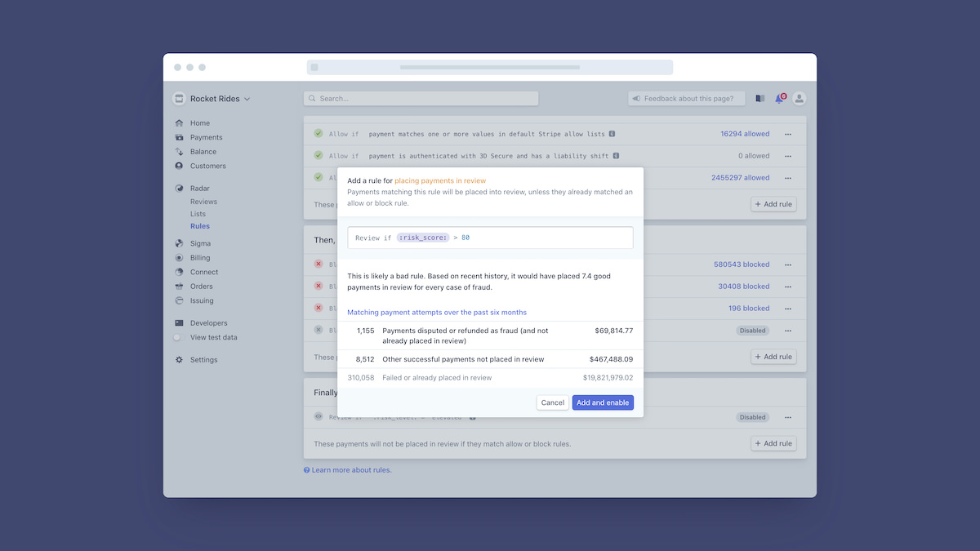This screenshot has width=980, height=551.
Task: Toggle the View test data switch
Action: (178, 337)
